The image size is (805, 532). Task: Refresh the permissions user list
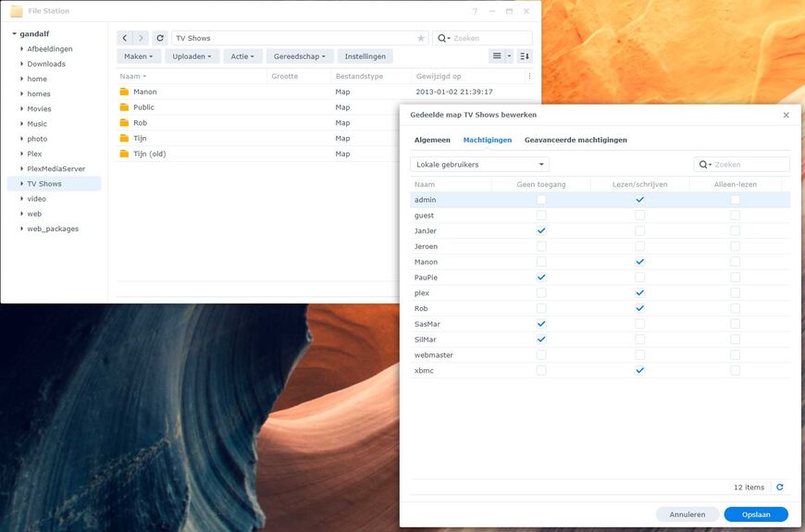780,487
